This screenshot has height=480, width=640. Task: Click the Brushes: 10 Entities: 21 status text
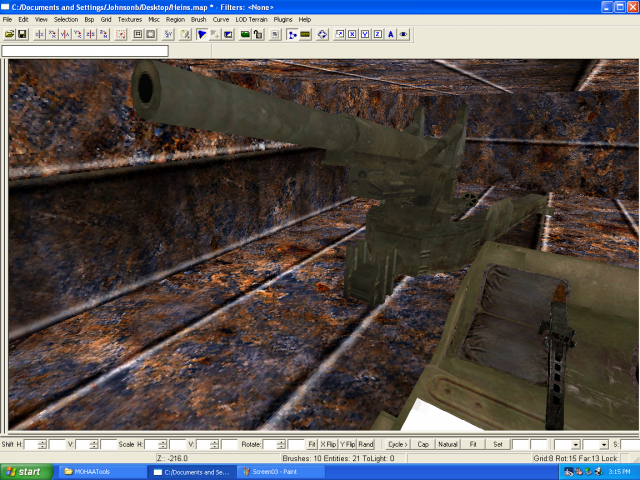tap(338, 458)
